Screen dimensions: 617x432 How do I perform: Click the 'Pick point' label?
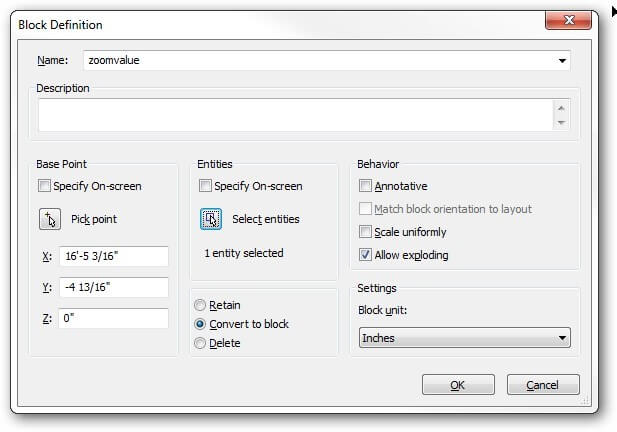[x=94, y=219]
